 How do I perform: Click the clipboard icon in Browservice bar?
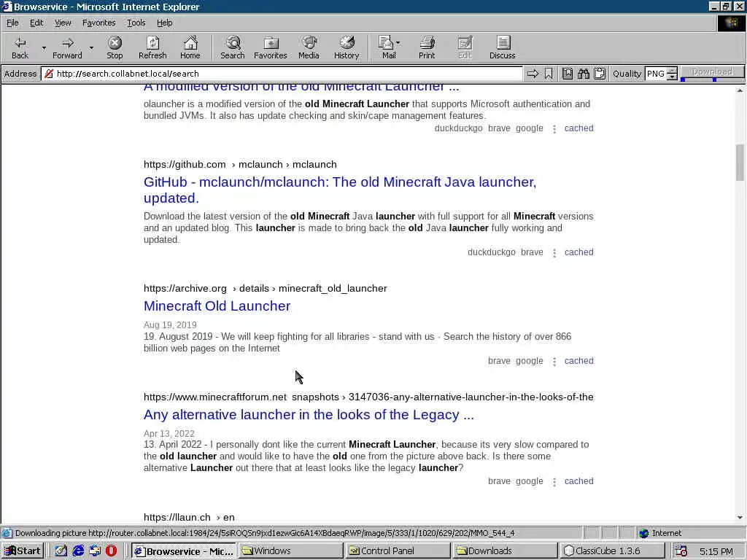click(600, 74)
